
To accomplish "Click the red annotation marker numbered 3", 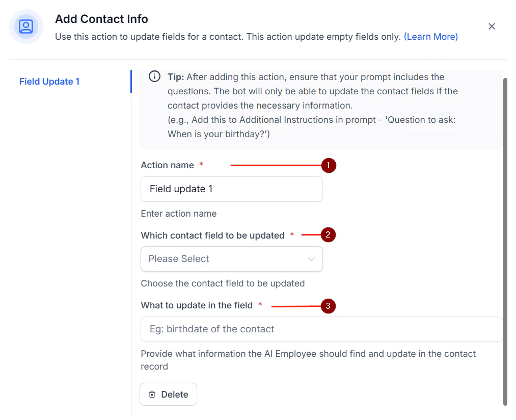I will [x=329, y=306].
